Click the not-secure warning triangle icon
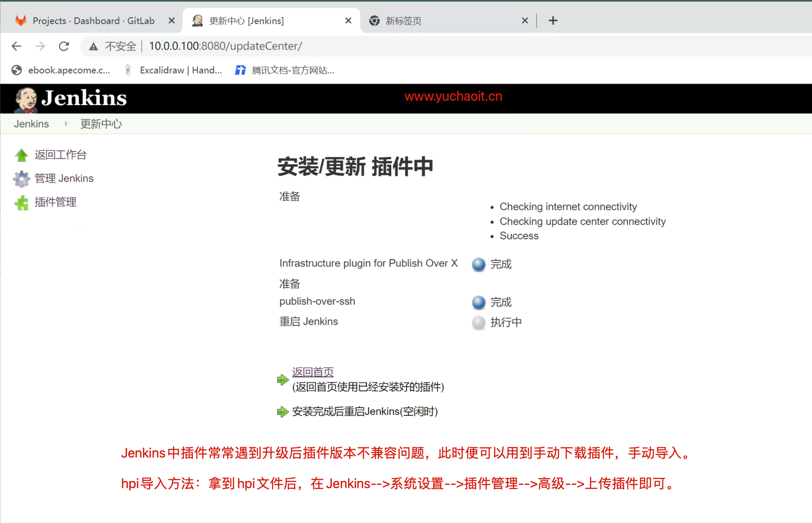Screen dimensions: 812x523 click(x=93, y=46)
